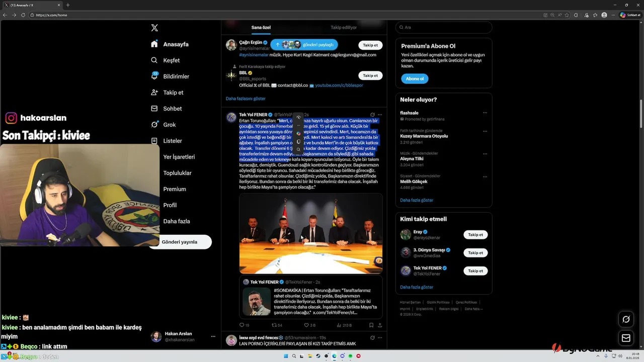Open Grok from sidebar
The height and width of the screenshot is (362, 644).
click(x=164, y=125)
